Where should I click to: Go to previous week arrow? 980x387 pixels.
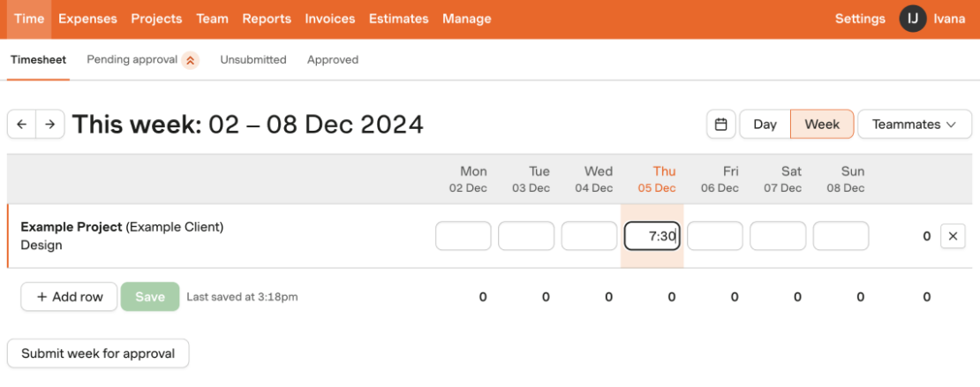22,125
